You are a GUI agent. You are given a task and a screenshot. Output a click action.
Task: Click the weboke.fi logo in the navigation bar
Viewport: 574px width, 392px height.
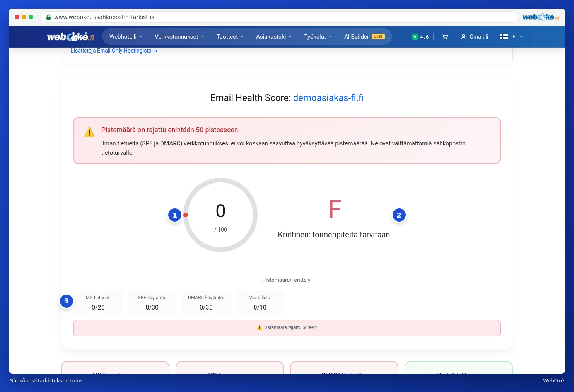(70, 37)
